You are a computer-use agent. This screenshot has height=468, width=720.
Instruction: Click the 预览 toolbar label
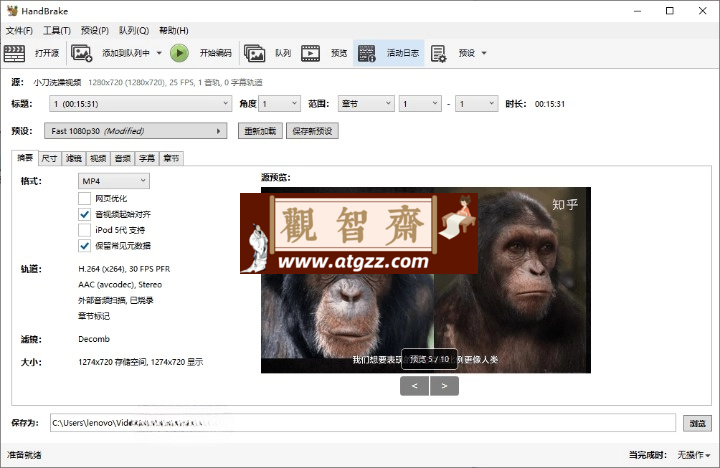point(339,53)
